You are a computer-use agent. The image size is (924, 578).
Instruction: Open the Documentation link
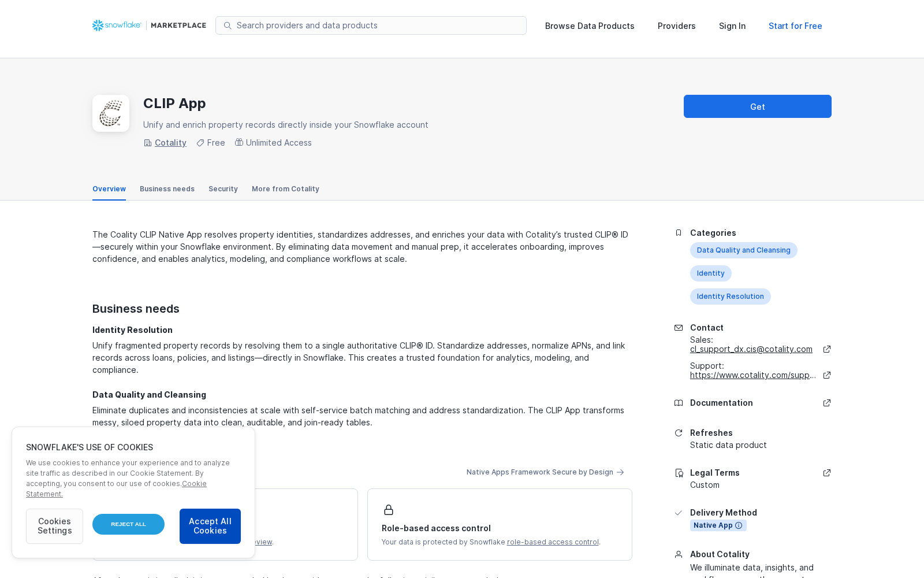721,403
